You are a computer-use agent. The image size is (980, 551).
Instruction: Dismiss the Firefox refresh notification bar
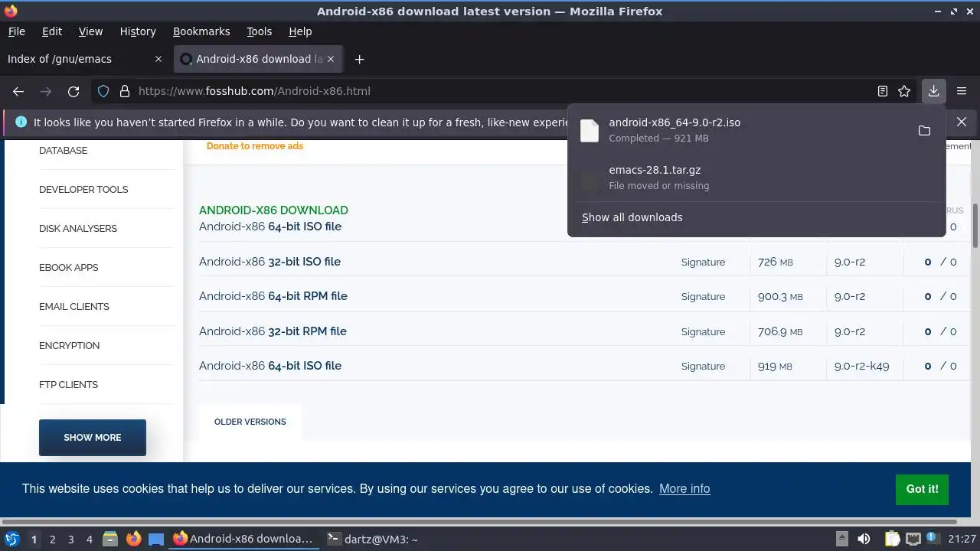962,122
